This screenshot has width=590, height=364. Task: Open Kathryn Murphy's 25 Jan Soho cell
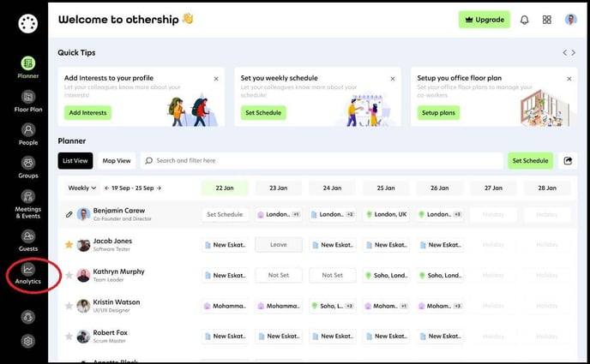386,275
